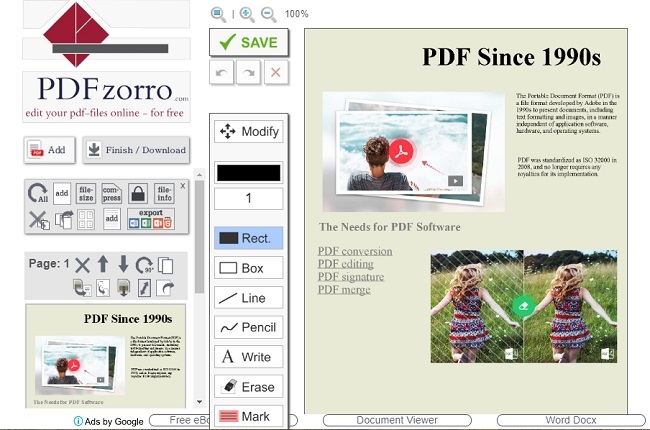Open the file-info tool
Screen dimensions: 650x430
click(163, 194)
